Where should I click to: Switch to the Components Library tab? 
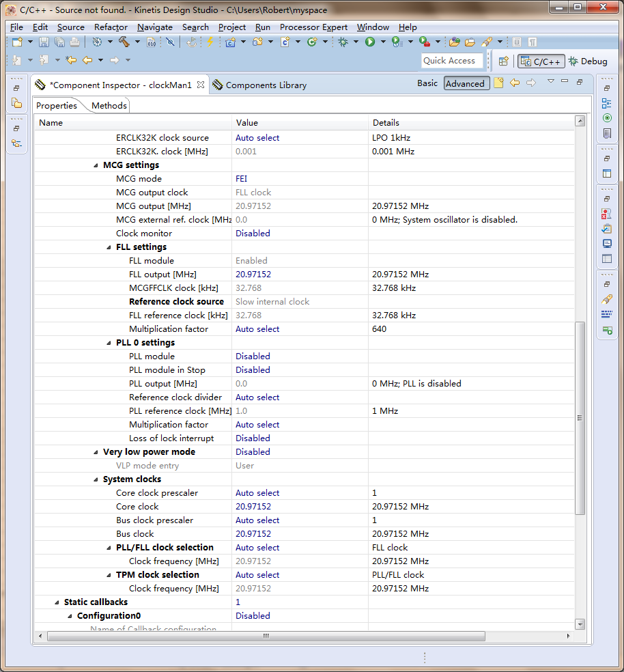[x=260, y=85]
